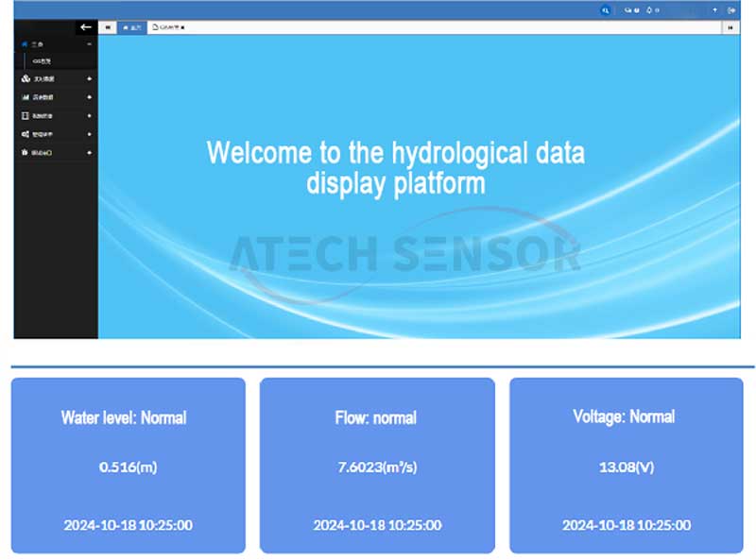The height and width of the screenshot is (560, 756).
Task: Click the logout icon at top right
Action: pos(731,9)
